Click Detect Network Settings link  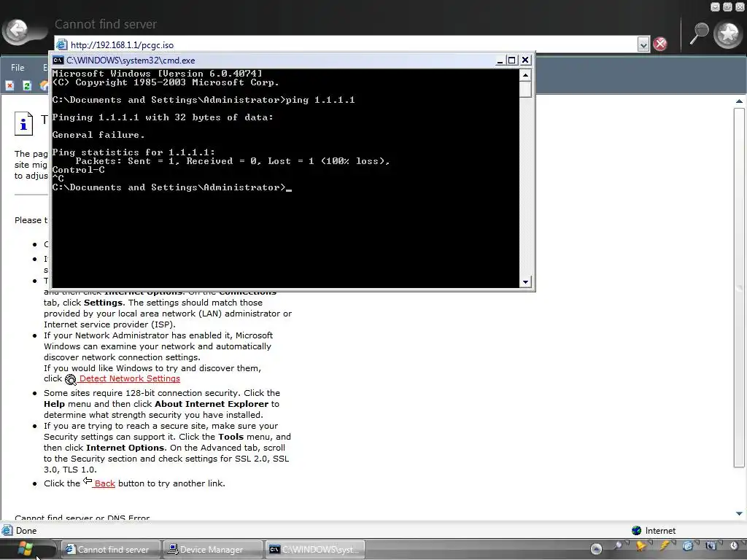point(130,378)
